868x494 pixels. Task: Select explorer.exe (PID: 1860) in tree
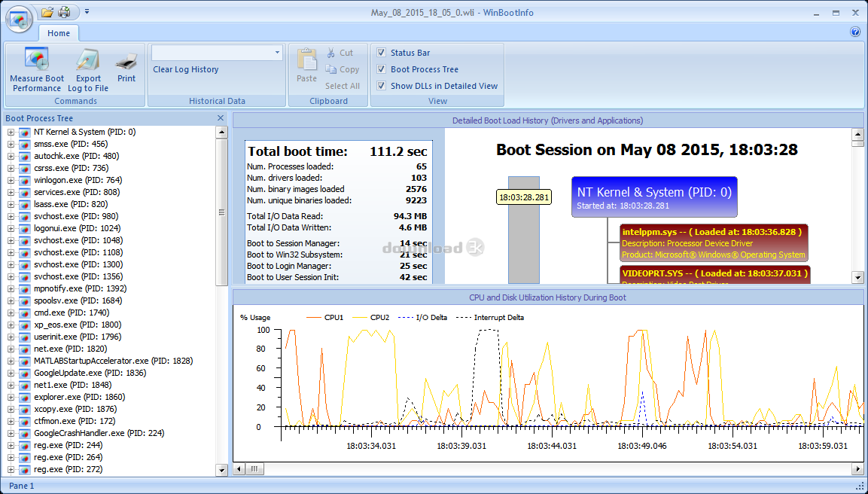click(79, 397)
